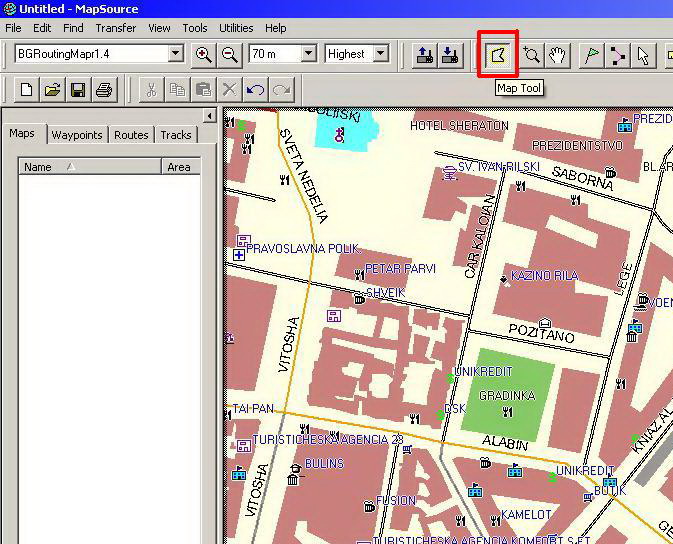
Task: Click the SV. IVAN RILSKI label
Action: pyautogui.click(x=499, y=167)
